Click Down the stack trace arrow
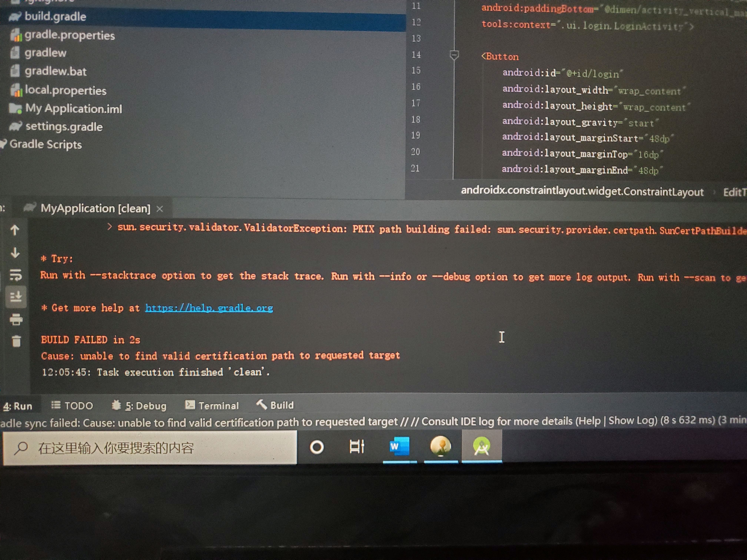 click(15, 252)
